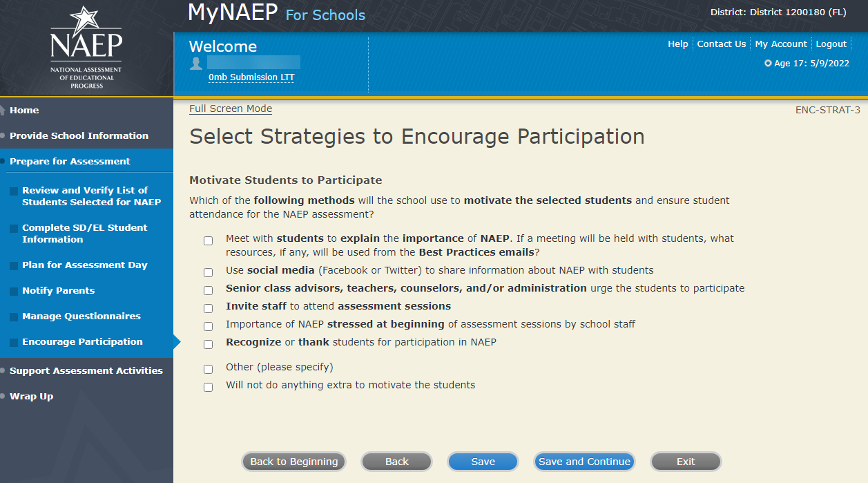Tick Recognize or thank students checkbox
Screen dimensions: 868x483
point(208,344)
